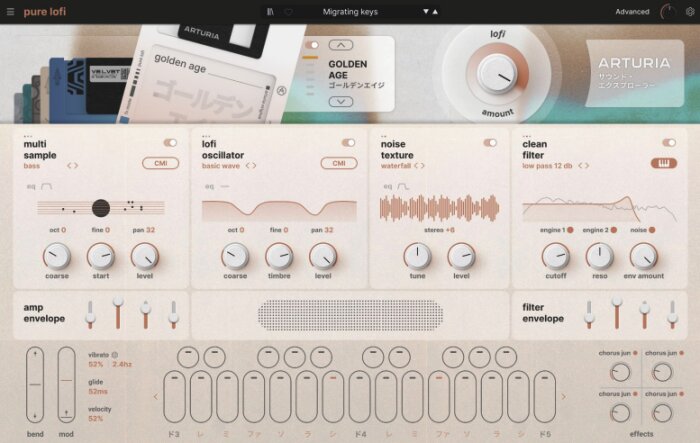
Task: Click the vibrato 52% value
Action: coord(96,364)
